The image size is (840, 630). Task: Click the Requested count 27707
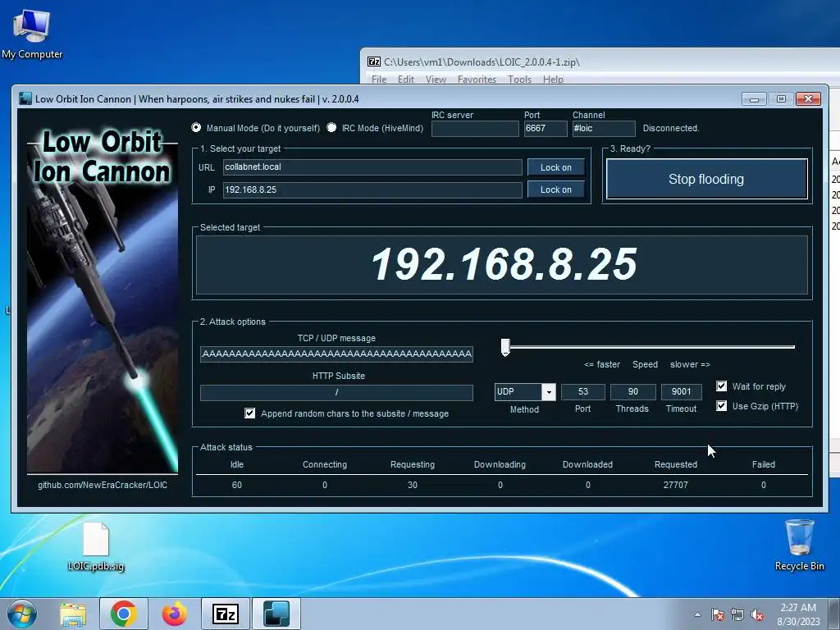pyautogui.click(x=676, y=485)
